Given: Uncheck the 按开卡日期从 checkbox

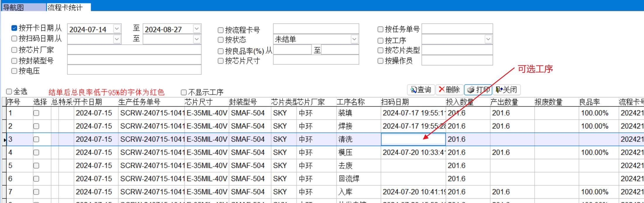Looking at the screenshot, I should 14,28.
